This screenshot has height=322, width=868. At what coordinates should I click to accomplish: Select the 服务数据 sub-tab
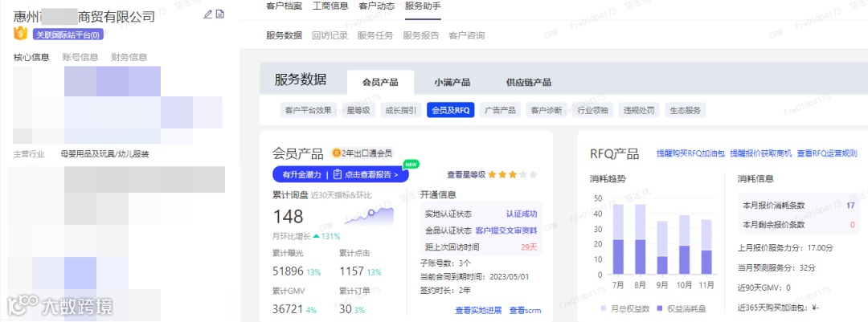(x=284, y=35)
